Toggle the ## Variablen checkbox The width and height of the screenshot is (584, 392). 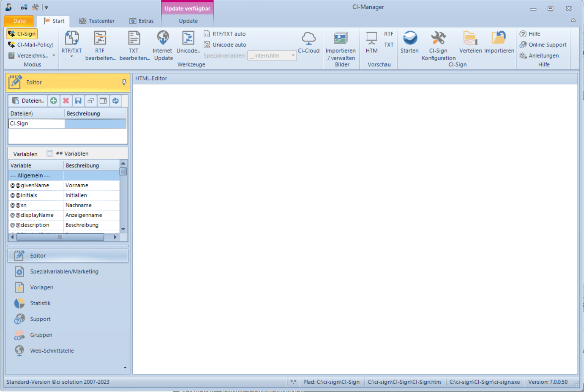49,153
